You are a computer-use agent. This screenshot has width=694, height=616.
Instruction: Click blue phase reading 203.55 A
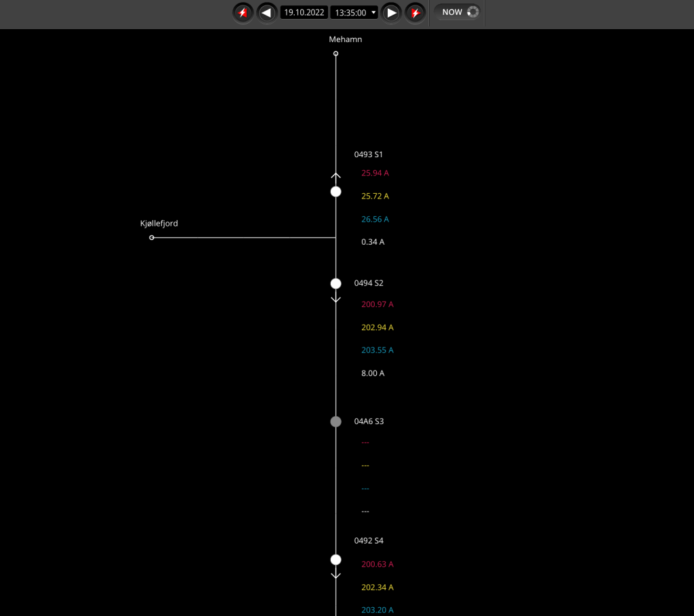(x=377, y=350)
